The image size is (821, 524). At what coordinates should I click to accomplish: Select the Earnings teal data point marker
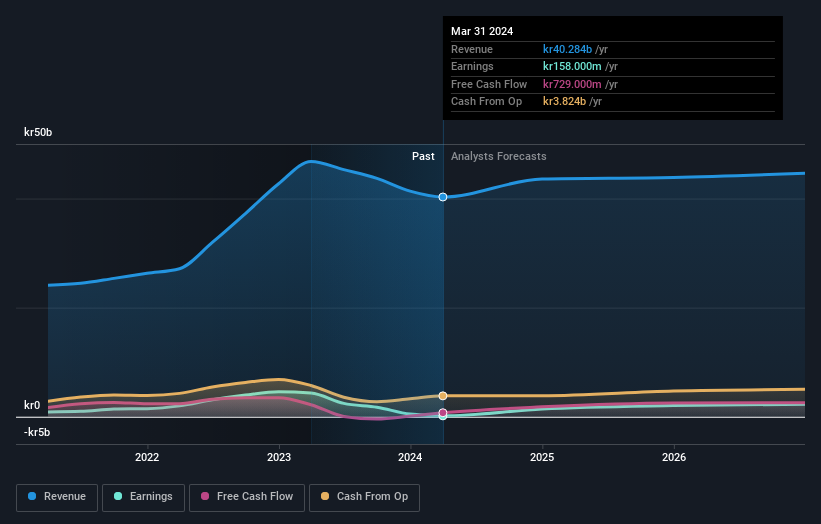443,416
